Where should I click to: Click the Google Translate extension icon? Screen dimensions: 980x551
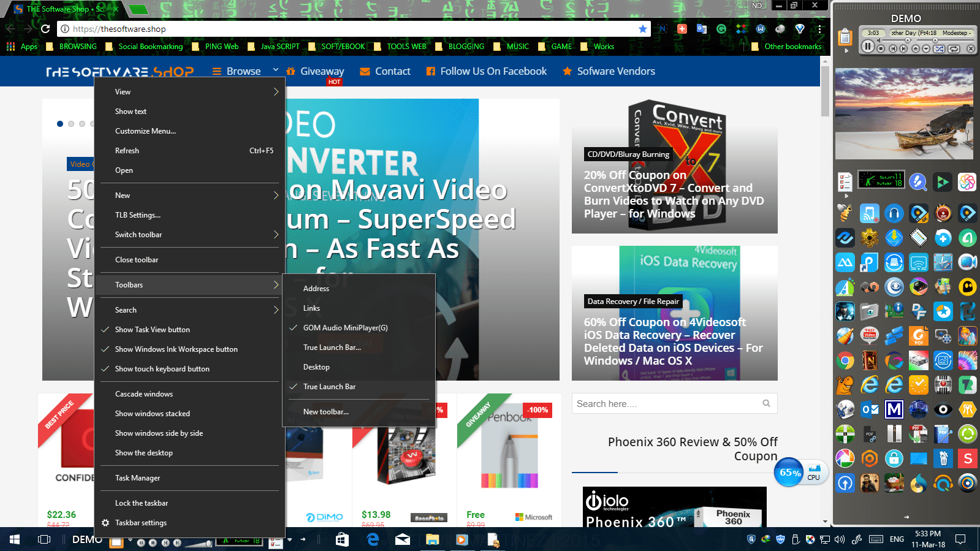tap(702, 29)
